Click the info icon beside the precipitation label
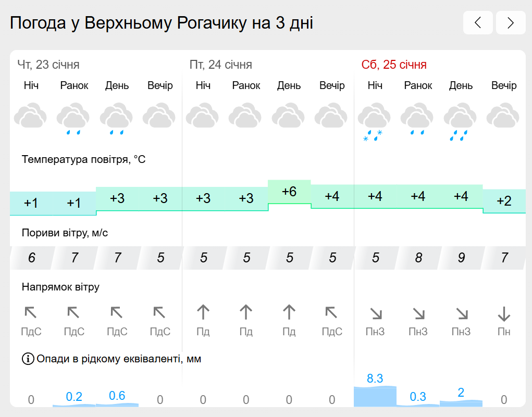 coord(28,359)
